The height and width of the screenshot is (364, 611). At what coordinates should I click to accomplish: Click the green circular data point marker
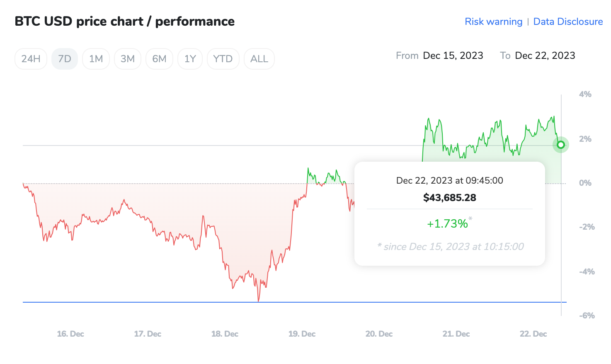pos(561,145)
